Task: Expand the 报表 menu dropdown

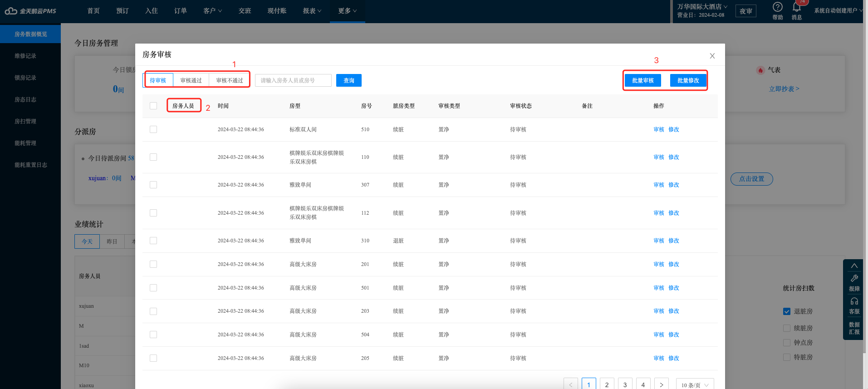Action: [312, 11]
